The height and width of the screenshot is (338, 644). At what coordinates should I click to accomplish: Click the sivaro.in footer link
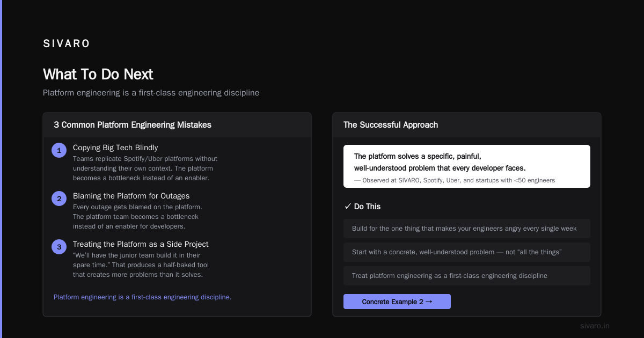(x=595, y=326)
